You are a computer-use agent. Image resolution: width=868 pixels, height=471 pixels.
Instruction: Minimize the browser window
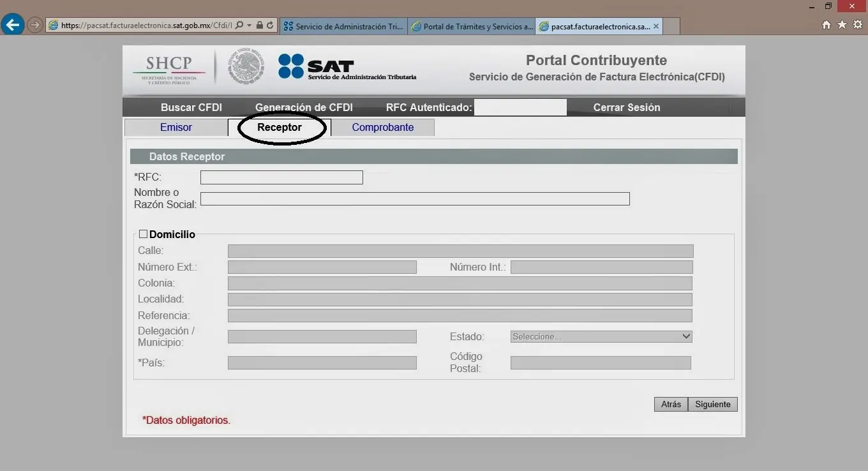coord(811,6)
